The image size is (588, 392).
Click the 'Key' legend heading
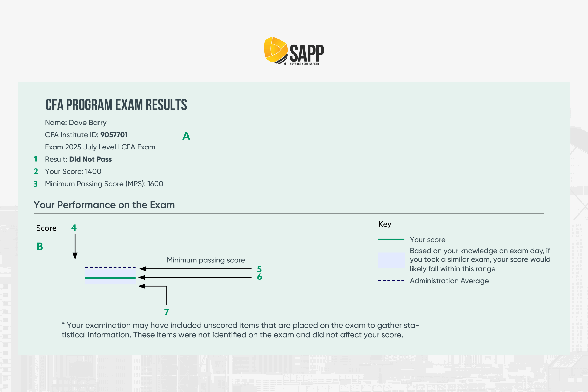click(385, 224)
